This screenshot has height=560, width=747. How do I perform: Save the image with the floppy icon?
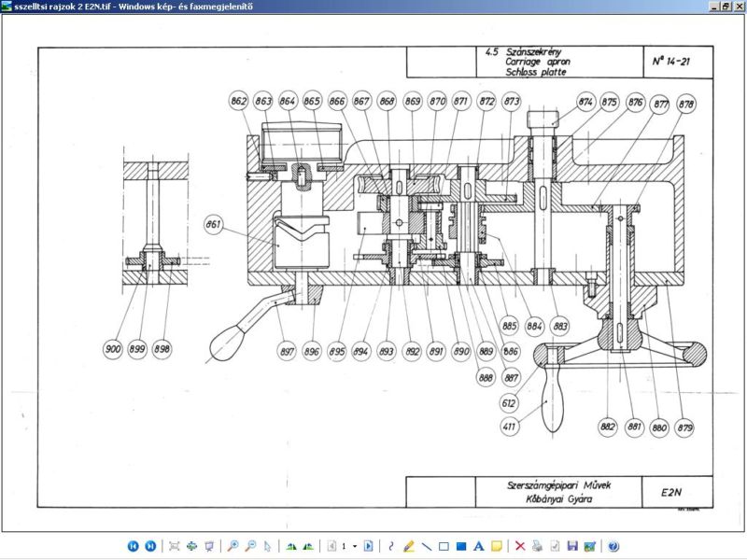point(572,546)
